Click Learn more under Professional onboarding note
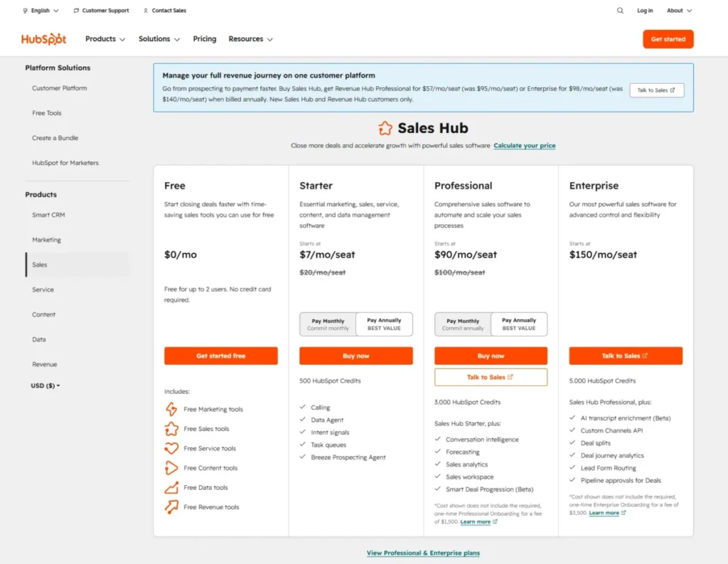 click(x=475, y=522)
